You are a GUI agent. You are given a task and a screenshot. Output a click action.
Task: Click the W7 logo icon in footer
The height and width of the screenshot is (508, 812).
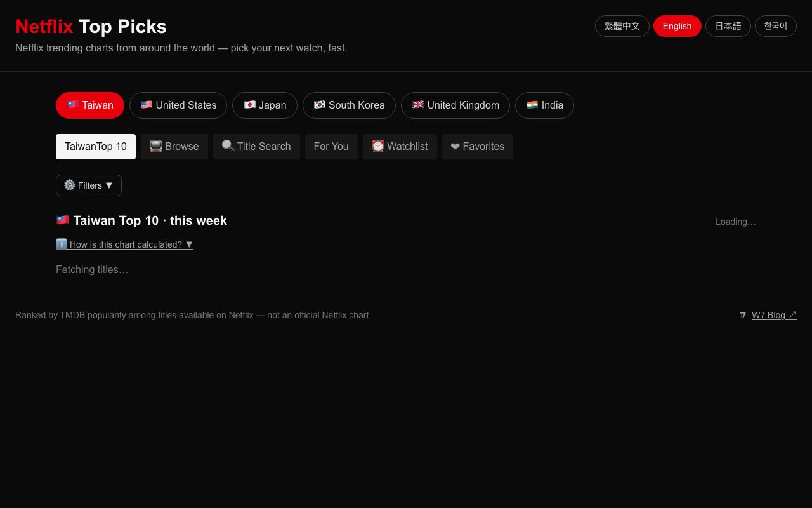(x=743, y=315)
